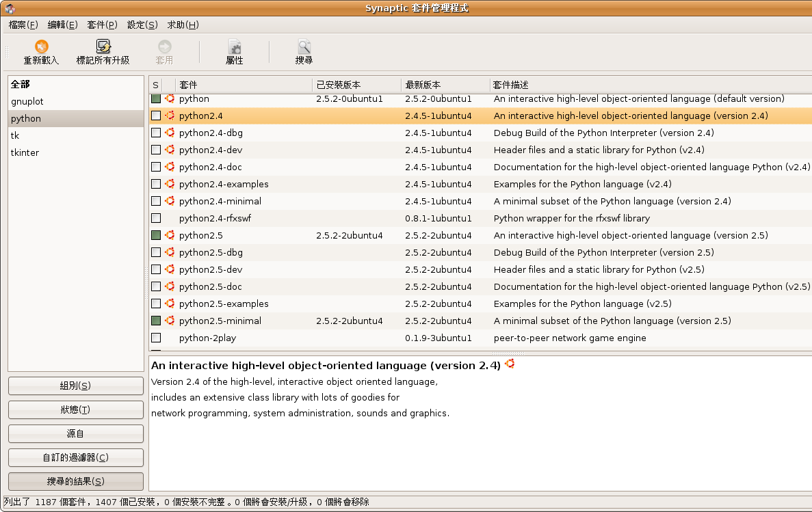Click Ubuntu support icon of python2.4-dbg row

(170, 133)
